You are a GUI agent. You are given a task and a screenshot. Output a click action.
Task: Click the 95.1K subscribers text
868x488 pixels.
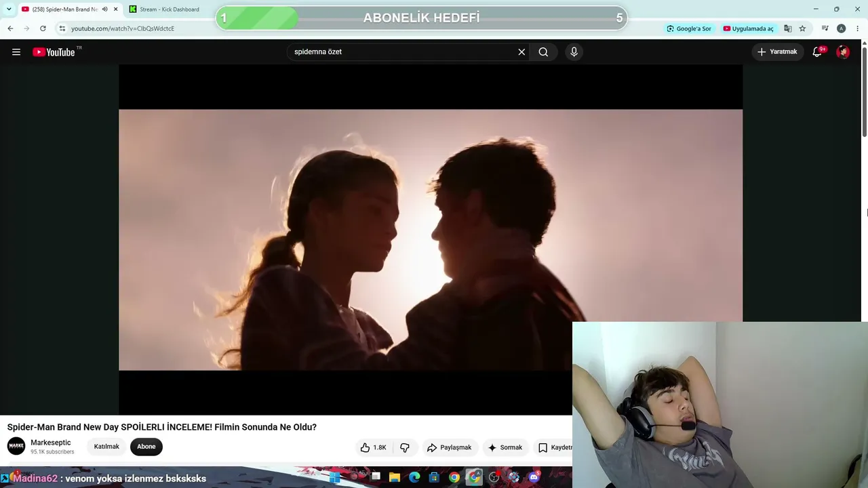tap(52, 452)
